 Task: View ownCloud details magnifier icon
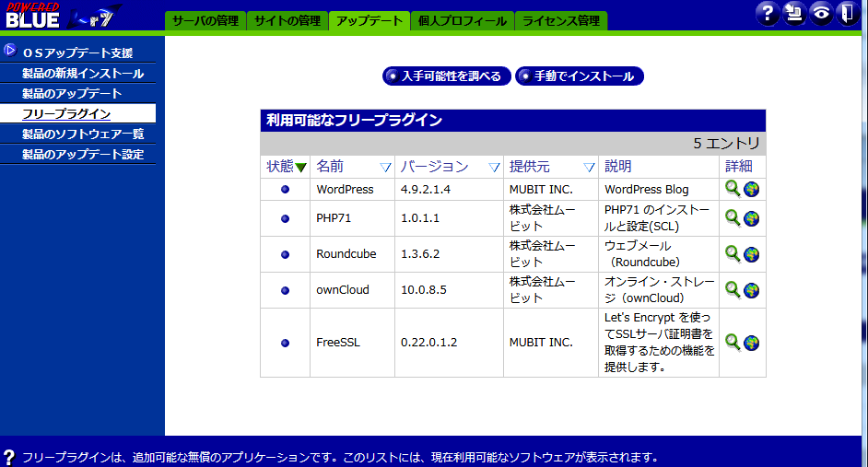coord(733,290)
